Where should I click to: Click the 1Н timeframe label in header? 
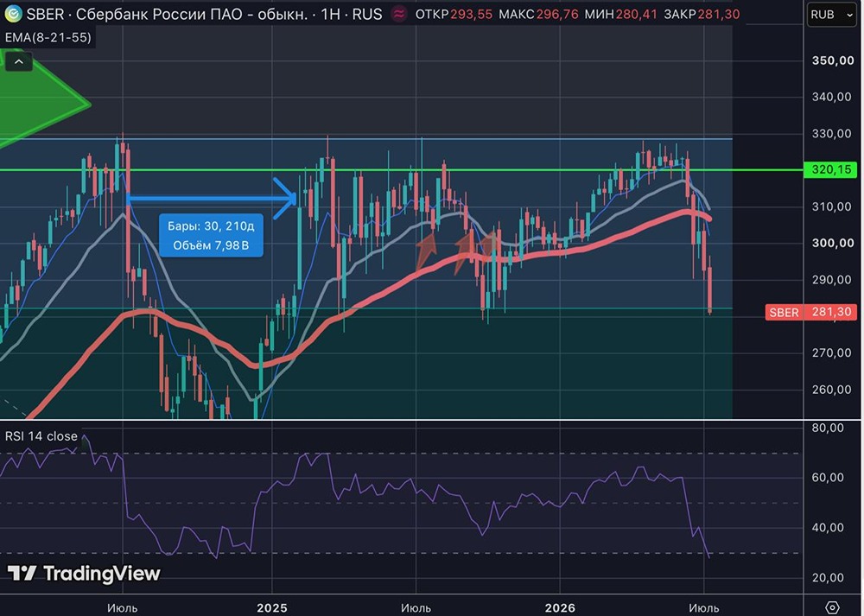click(x=330, y=14)
